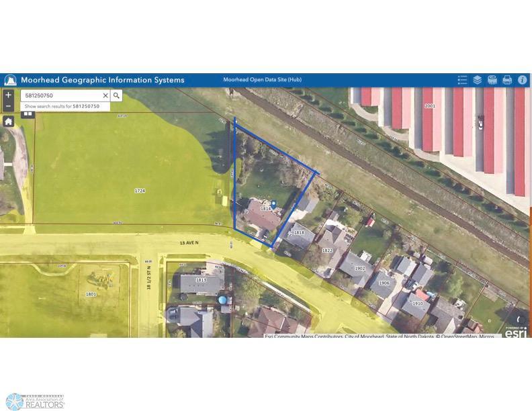Viewport: 532px width, 411px height.
Task: Return to default extent via Home icon
Action: [9, 121]
